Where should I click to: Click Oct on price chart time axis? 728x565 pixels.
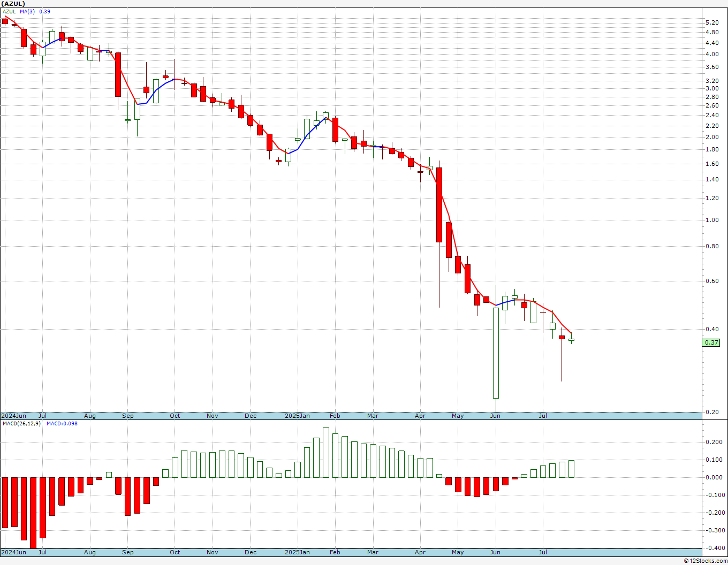[175, 416]
